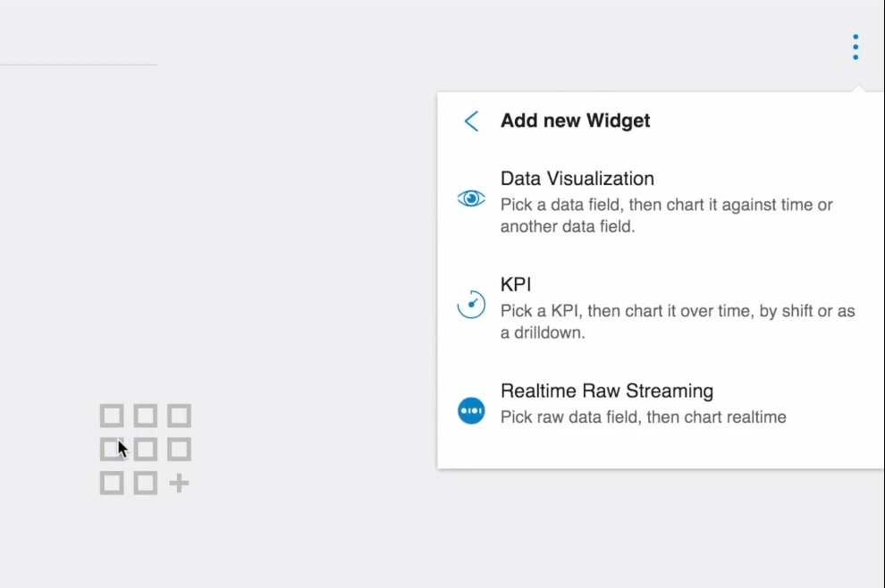Go back using the left chevron arrow
This screenshot has width=885, height=588.
471,121
